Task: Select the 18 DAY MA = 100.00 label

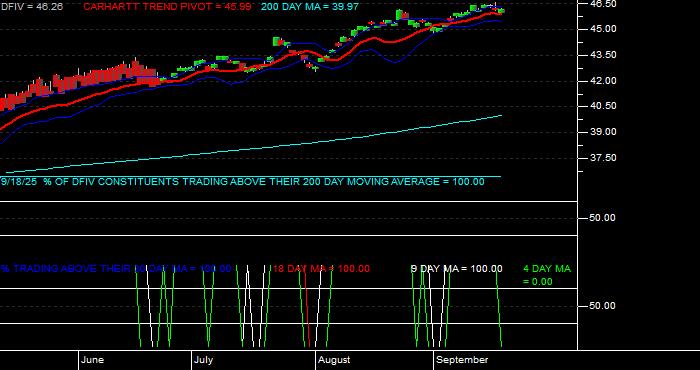Action: pyautogui.click(x=321, y=269)
